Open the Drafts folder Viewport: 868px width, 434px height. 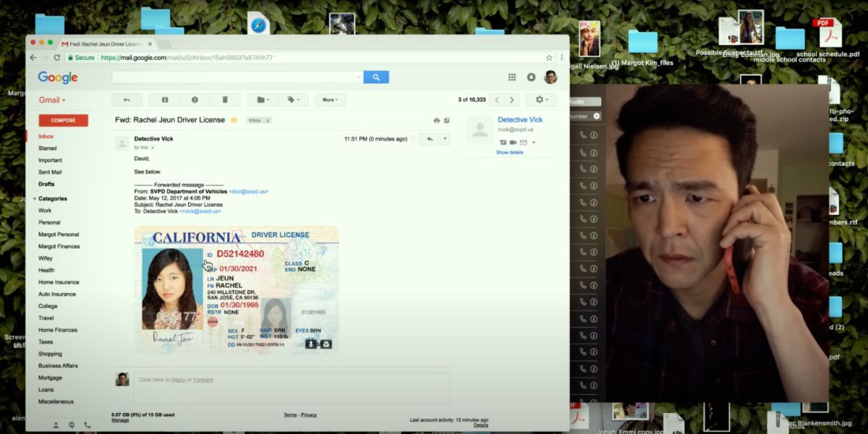coord(46,184)
